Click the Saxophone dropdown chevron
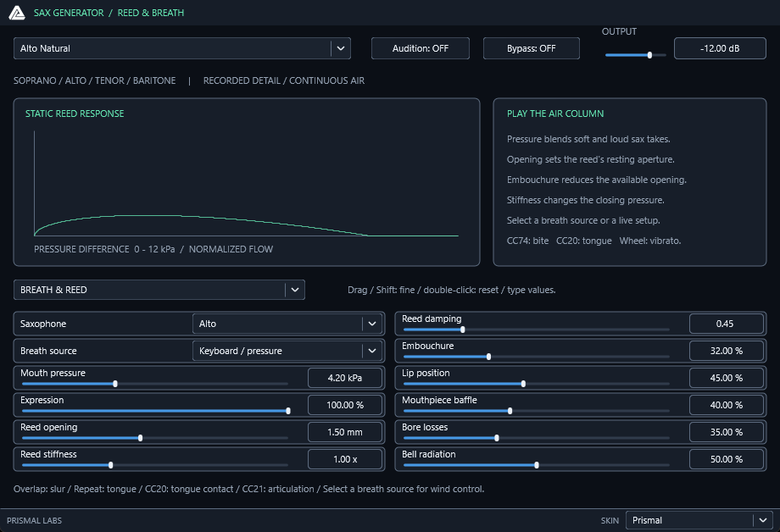This screenshot has width=780, height=532. coord(372,324)
